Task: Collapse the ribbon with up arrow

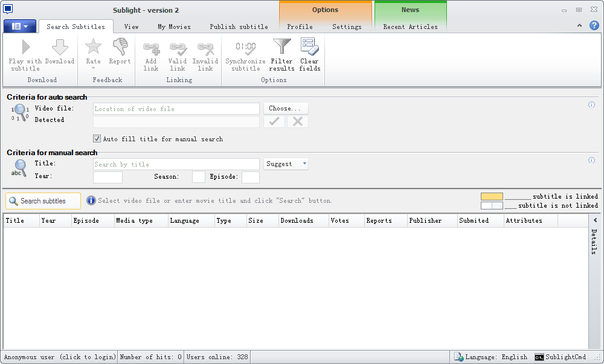Action: pos(579,25)
